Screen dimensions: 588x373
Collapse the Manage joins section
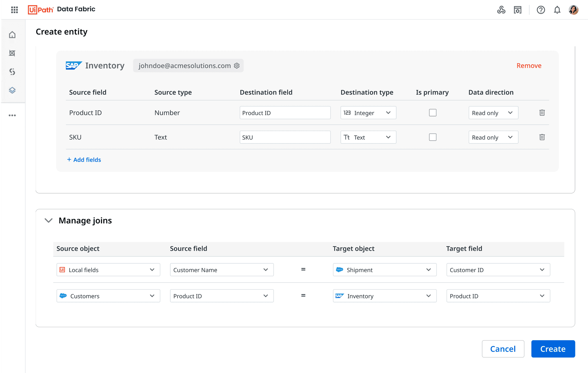click(49, 221)
